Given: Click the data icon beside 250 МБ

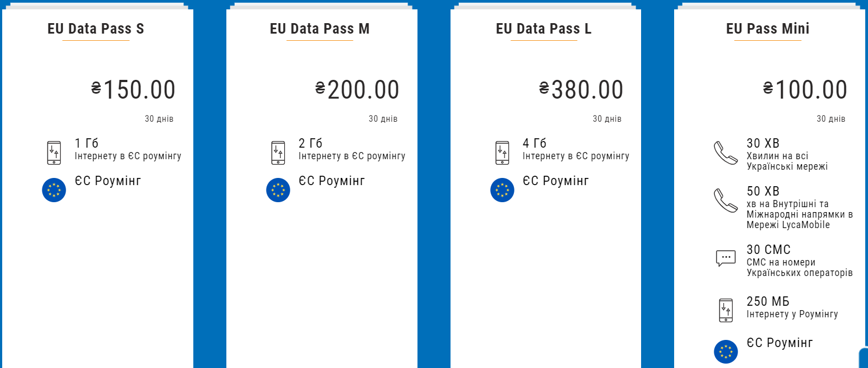Looking at the screenshot, I should point(726,310).
